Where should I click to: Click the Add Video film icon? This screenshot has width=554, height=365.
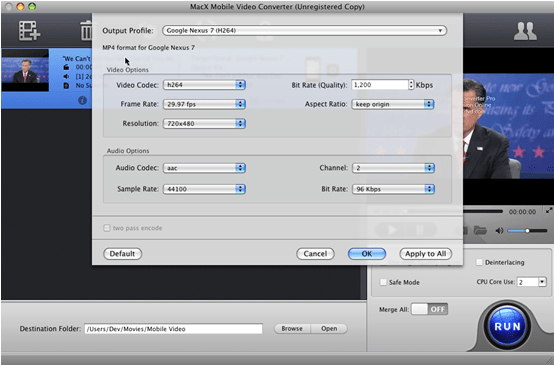pos(29,30)
